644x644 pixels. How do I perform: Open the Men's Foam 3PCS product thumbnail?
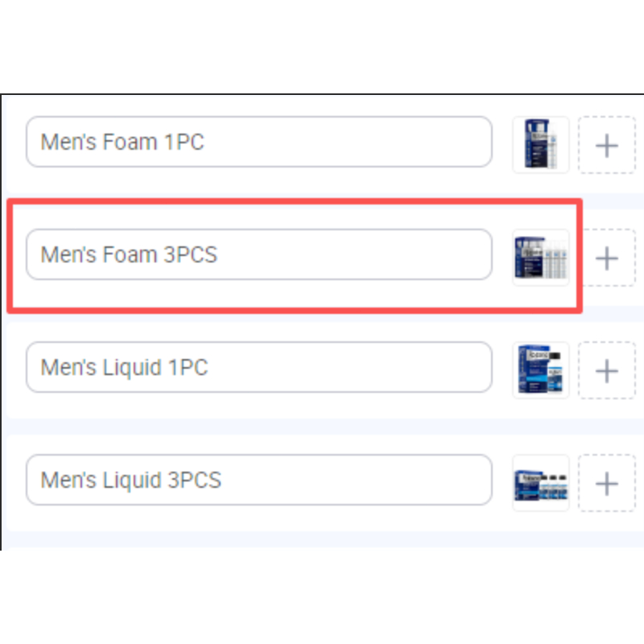click(541, 258)
